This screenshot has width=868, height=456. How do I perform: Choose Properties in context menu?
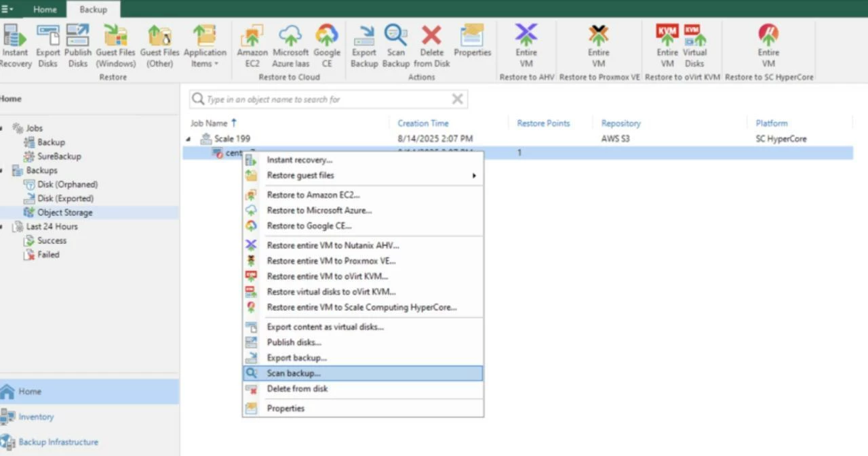coord(363,409)
